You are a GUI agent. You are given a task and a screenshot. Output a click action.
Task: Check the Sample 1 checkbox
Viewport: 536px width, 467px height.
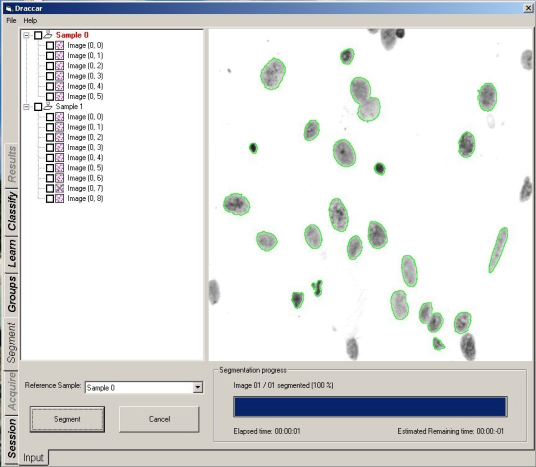coord(38,107)
